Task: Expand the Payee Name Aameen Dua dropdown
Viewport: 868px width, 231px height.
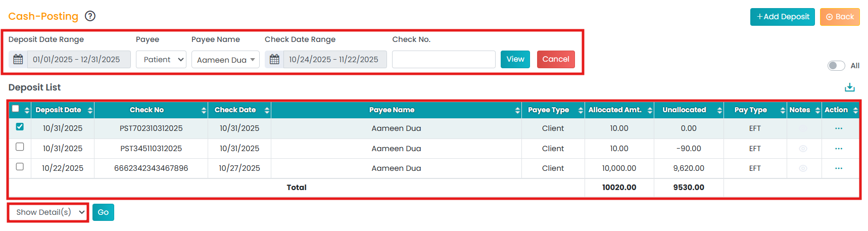Action: 225,60
